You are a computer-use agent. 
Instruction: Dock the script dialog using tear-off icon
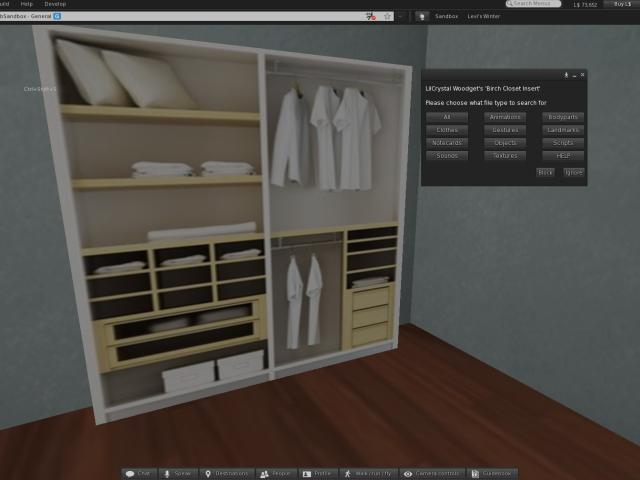[x=566, y=75]
